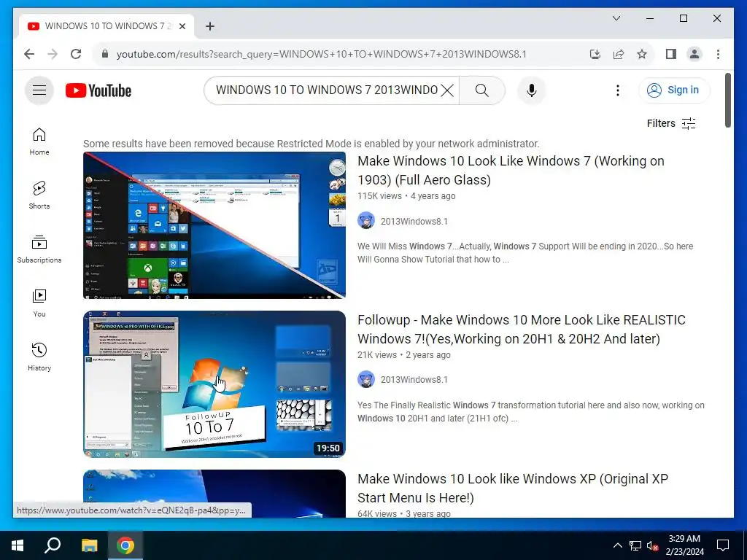Go to Home in the sidebar
Screen dimensions: 747x560
(39, 141)
